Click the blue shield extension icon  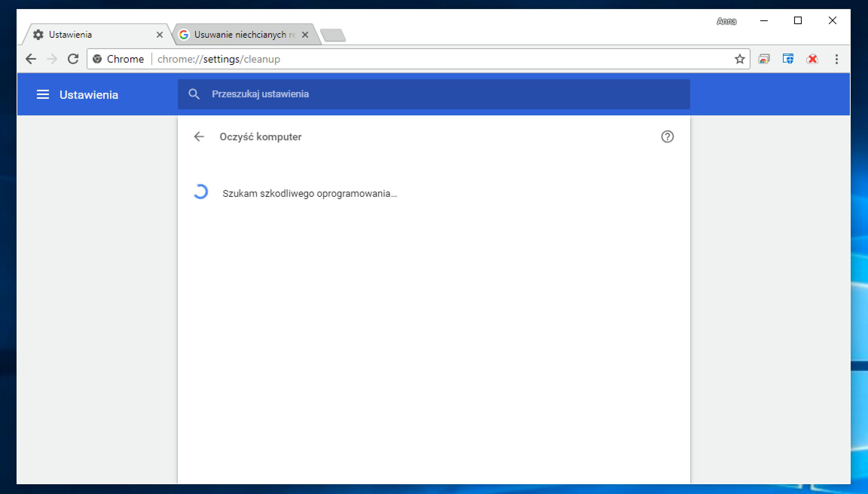tap(788, 59)
